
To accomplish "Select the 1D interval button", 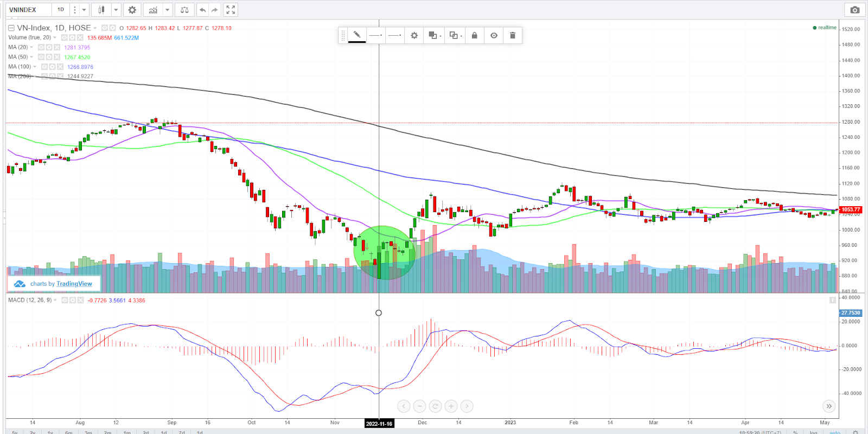I will pyautogui.click(x=61, y=10).
